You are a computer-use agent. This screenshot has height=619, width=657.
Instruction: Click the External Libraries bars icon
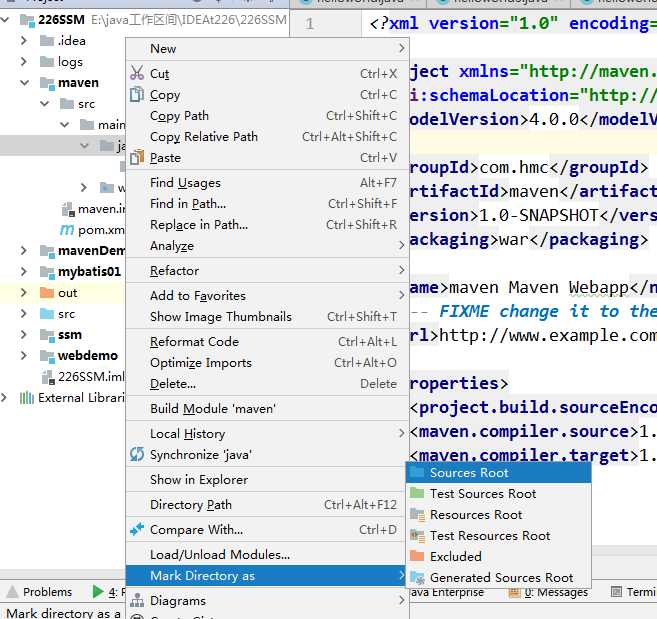27,397
